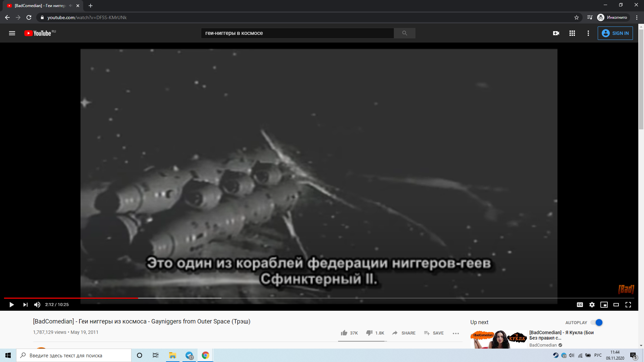Open the YouTube apps grid
Image resolution: width=644 pixels, height=362 pixels.
pyautogui.click(x=572, y=33)
